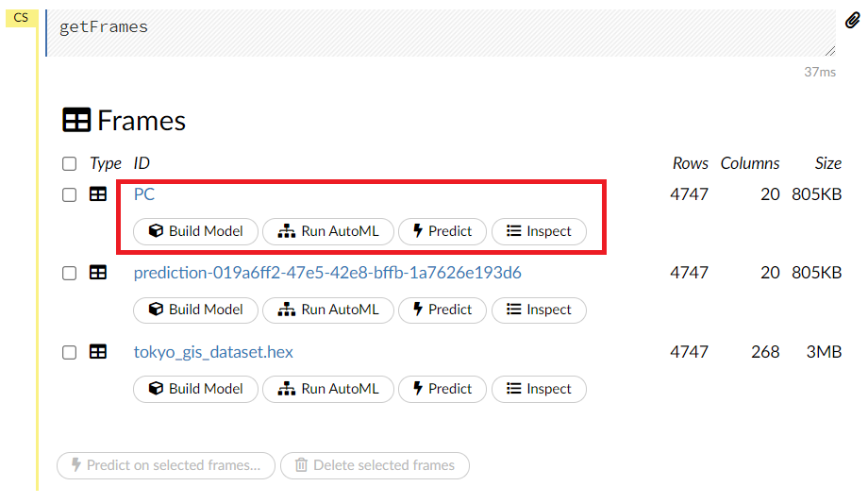Click the CS cell type badge

click(21, 17)
